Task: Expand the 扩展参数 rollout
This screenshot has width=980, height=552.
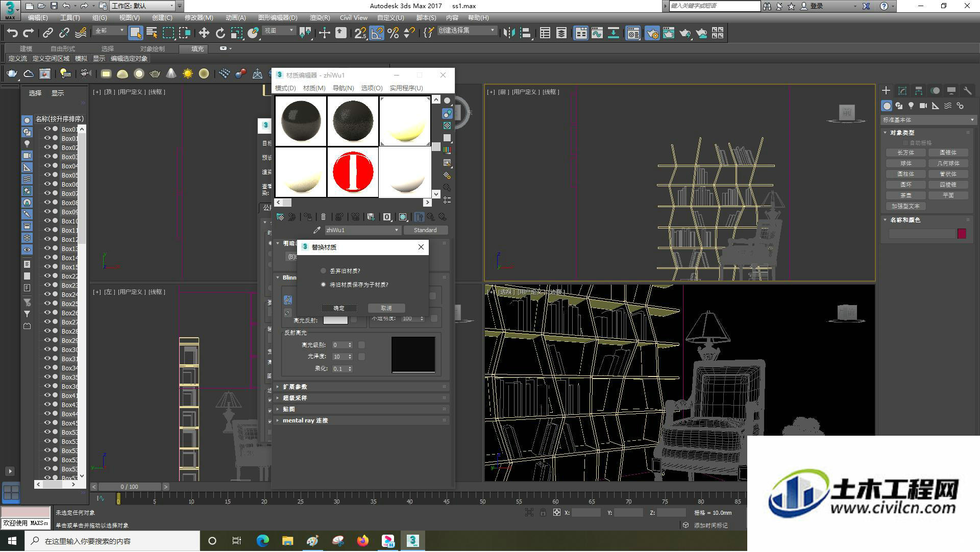Action: coord(361,387)
